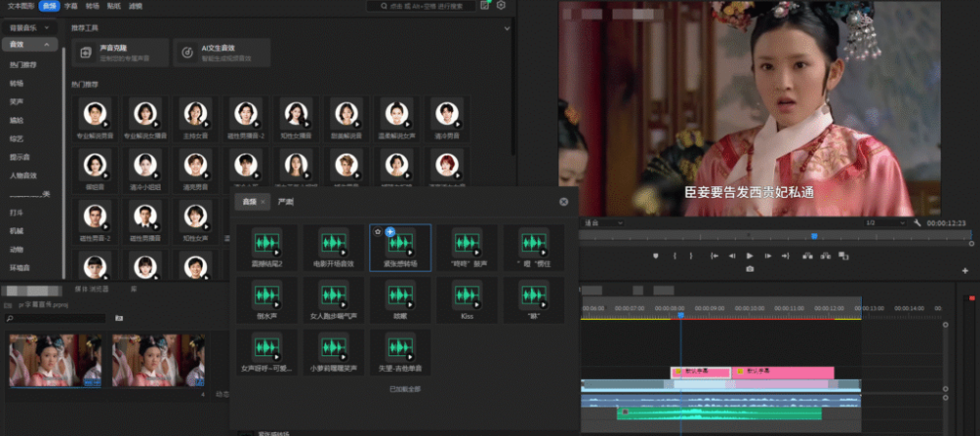Add 紧张感转场 sound effect with plus icon
Image resolution: width=980 pixels, height=436 pixels.
point(390,231)
